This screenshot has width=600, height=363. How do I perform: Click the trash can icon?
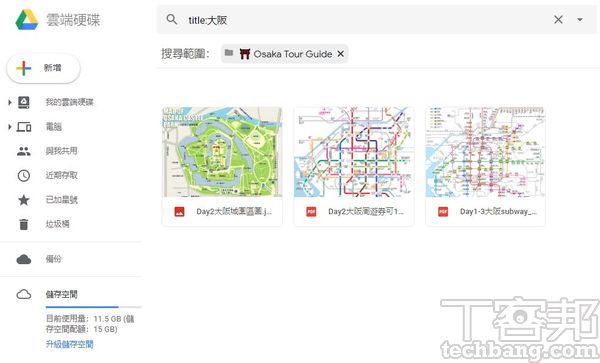tap(24, 224)
